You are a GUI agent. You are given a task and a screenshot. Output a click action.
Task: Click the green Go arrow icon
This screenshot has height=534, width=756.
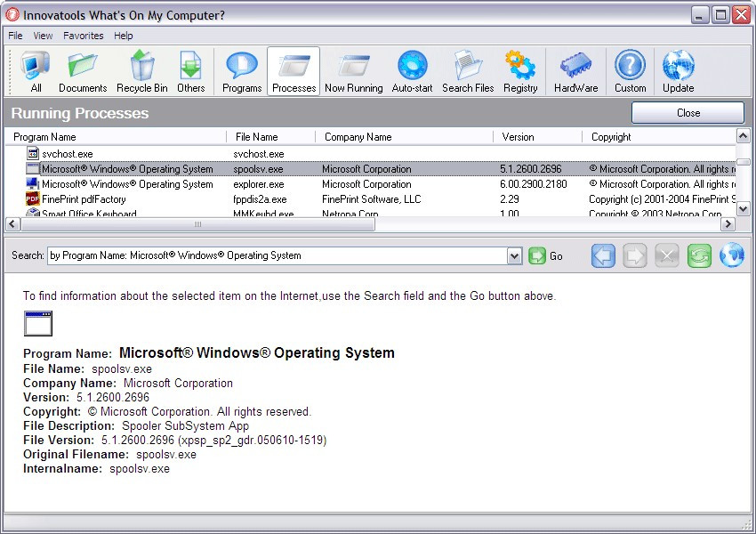pyautogui.click(x=536, y=255)
